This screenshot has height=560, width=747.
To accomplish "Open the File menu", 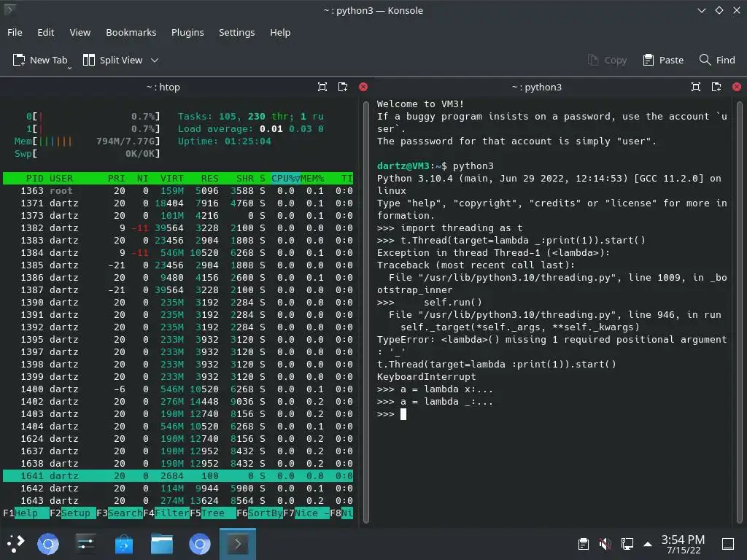I will point(15,32).
